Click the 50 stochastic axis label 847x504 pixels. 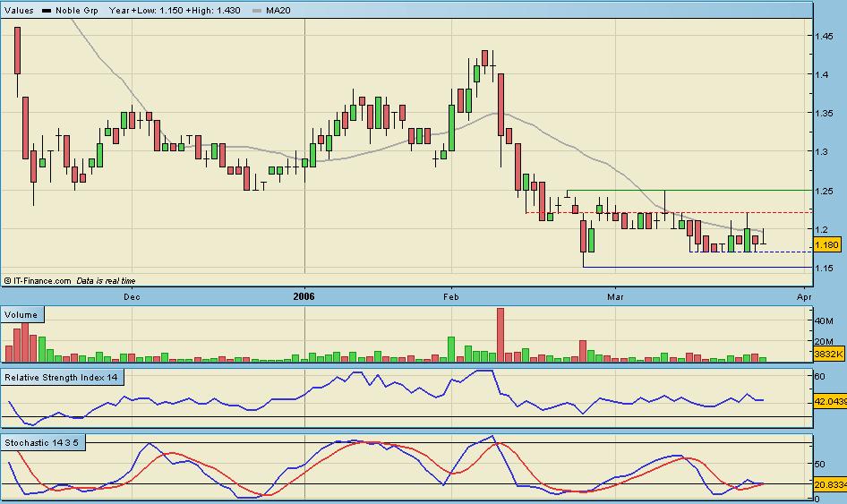tap(819, 464)
